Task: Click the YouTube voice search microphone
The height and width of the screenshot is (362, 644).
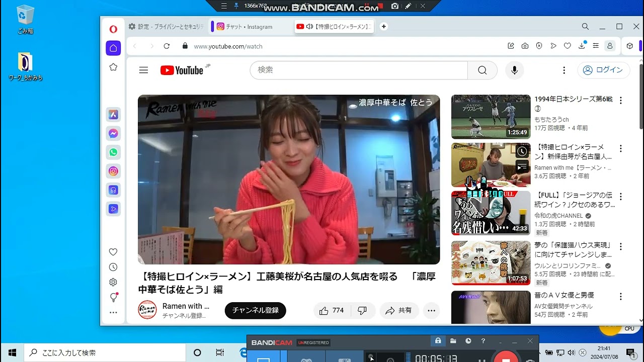Action: point(514,70)
